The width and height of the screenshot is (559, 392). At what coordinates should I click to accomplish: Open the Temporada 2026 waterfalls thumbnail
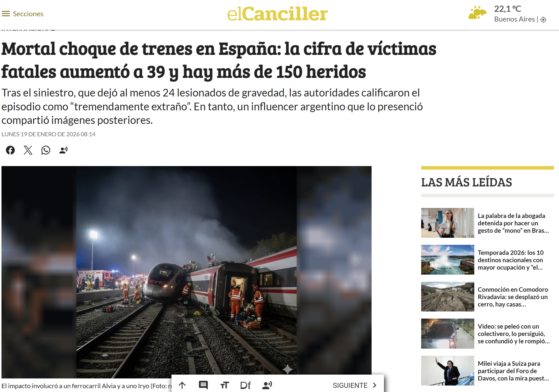(x=448, y=260)
